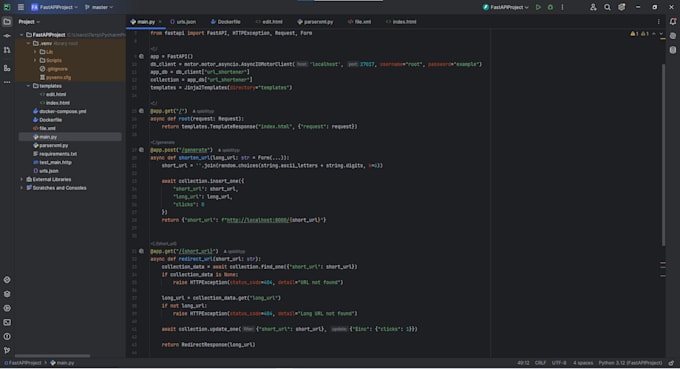Debug the FastAPIProject configuration

[550, 7]
